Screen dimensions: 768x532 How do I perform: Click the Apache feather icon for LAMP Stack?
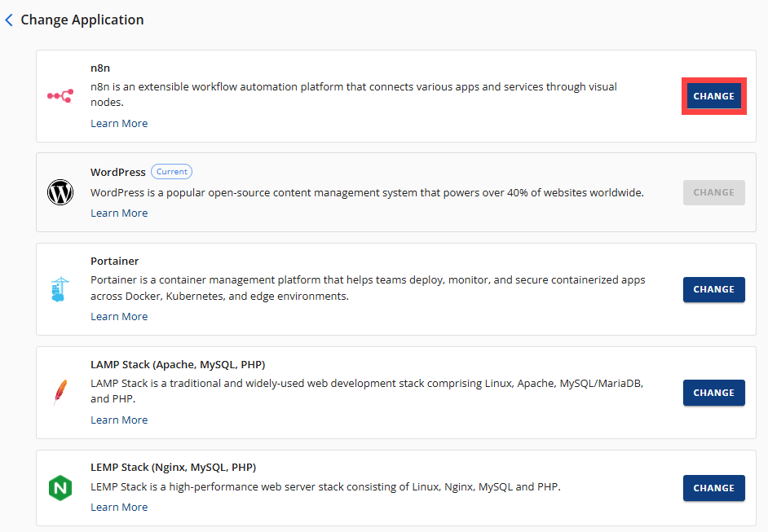click(60, 392)
